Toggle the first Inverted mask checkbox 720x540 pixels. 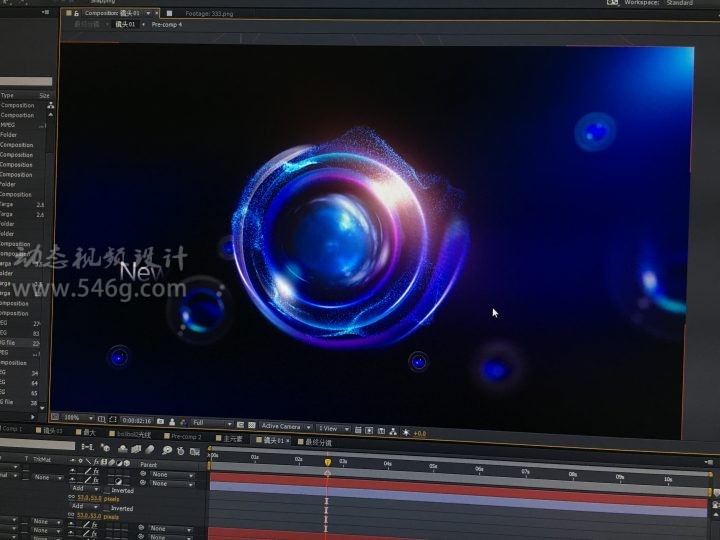tap(107, 491)
